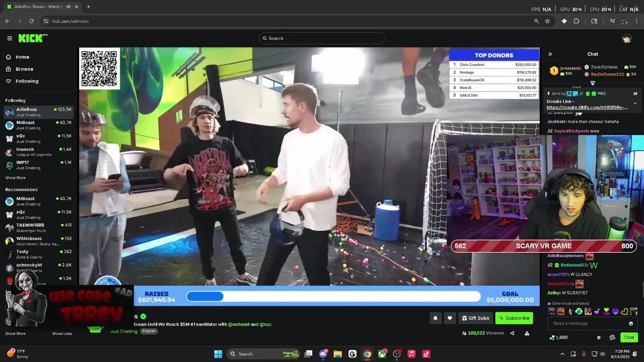Click the Just Chatting category link
This screenshot has height=362, width=644.
124,331
